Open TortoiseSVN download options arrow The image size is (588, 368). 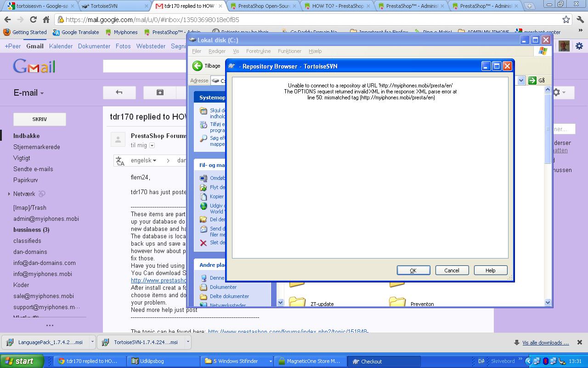pos(187,342)
